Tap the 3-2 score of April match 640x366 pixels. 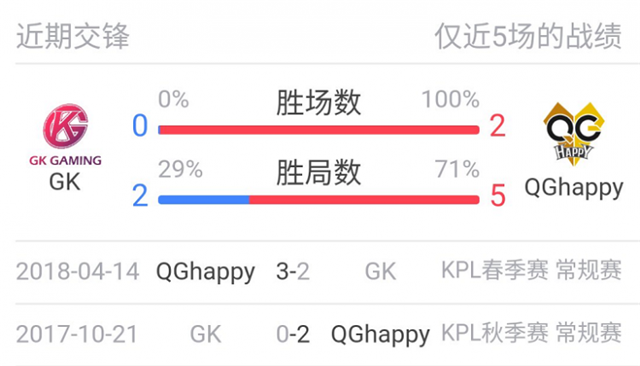click(293, 271)
